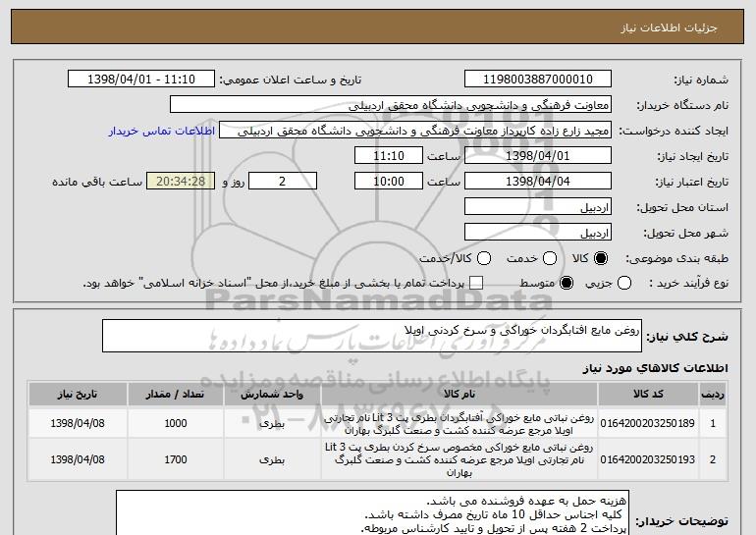
Task: Click the need date 1398/04/08 in row 2
Action: (x=78, y=459)
